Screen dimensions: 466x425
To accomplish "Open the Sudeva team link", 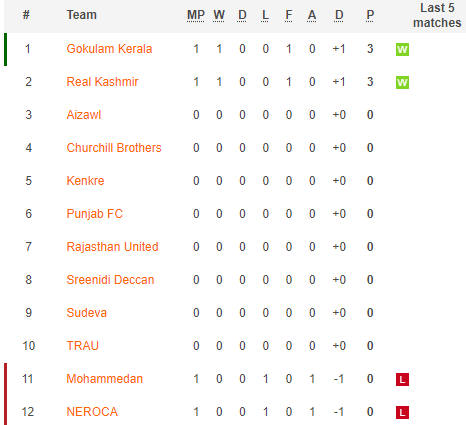I will [x=87, y=313].
